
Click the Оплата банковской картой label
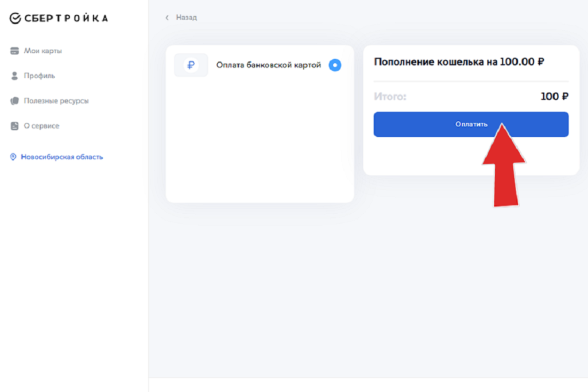[268, 65]
